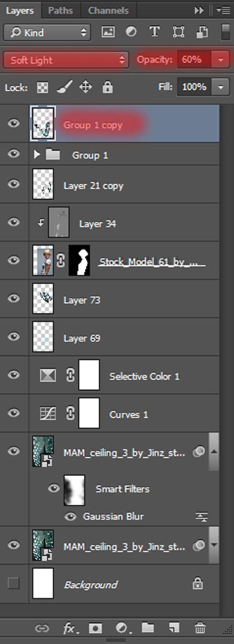This screenshot has width=234, height=644.
Task: Switch to the Channels tab
Action: click(x=108, y=11)
